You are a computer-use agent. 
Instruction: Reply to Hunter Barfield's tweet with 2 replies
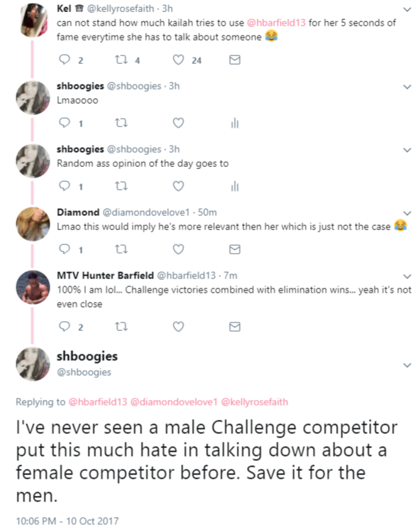65,327
